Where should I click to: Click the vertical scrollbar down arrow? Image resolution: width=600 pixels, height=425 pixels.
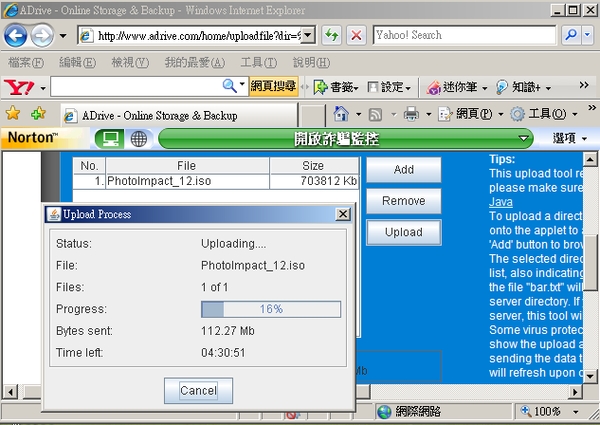point(590,376)
